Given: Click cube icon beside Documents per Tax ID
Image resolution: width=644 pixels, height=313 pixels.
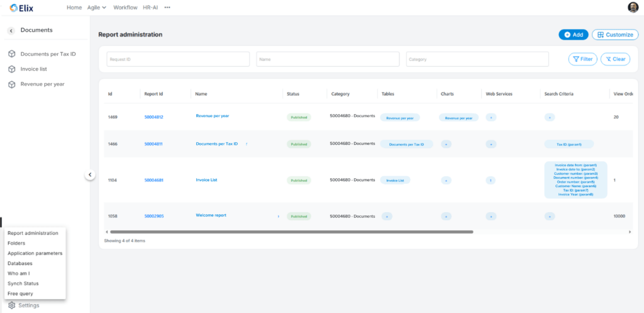Looking at the screenshot, I should (12, 54).
